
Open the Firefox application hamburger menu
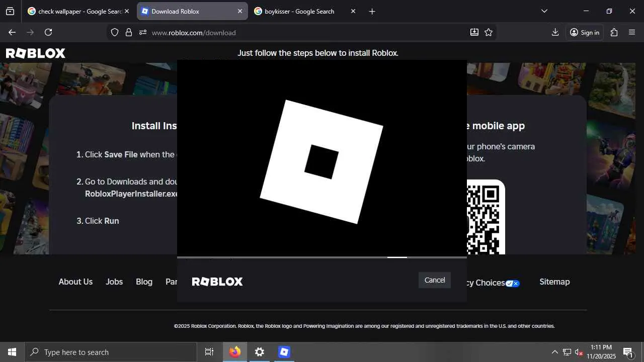tap(632, 32)
